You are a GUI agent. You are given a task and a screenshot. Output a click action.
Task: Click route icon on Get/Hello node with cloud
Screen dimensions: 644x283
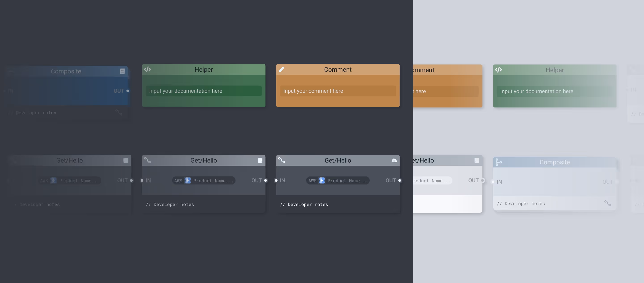pos(282,160)
